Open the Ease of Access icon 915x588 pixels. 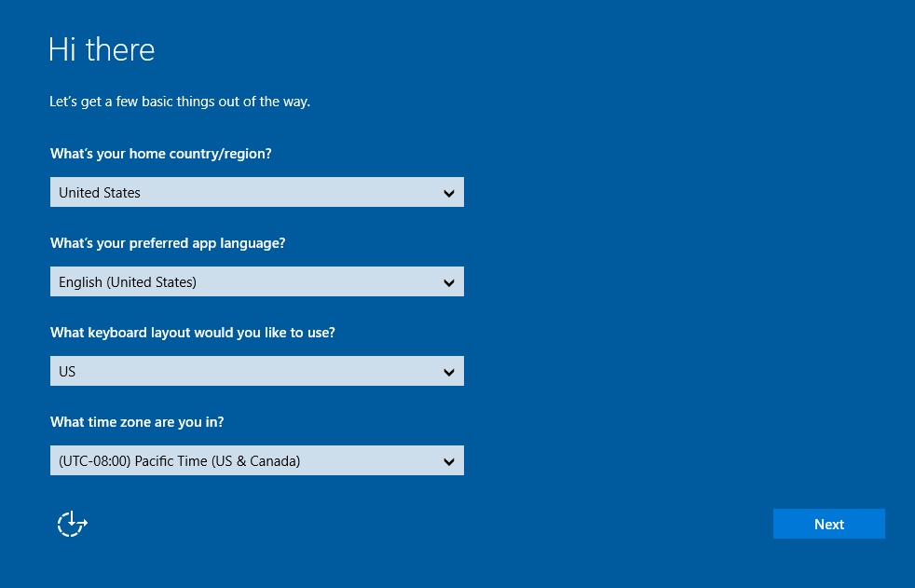click(73, 524)
